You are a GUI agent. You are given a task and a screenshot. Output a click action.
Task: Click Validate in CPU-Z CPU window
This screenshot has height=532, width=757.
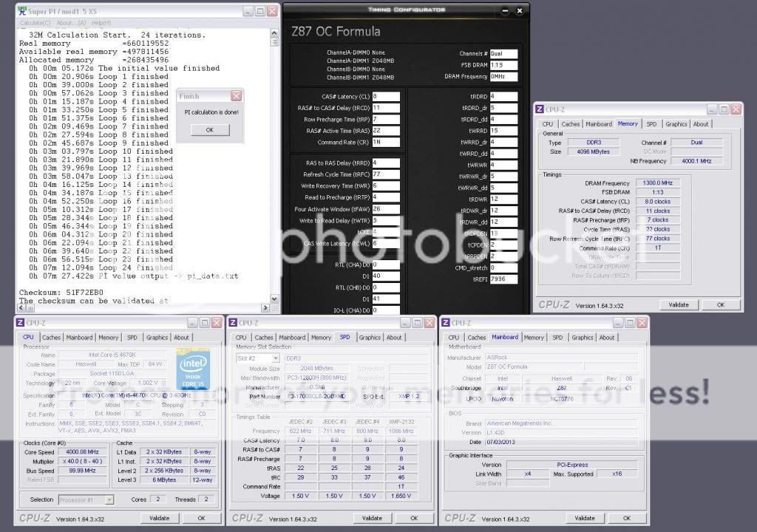pos(160,518)
